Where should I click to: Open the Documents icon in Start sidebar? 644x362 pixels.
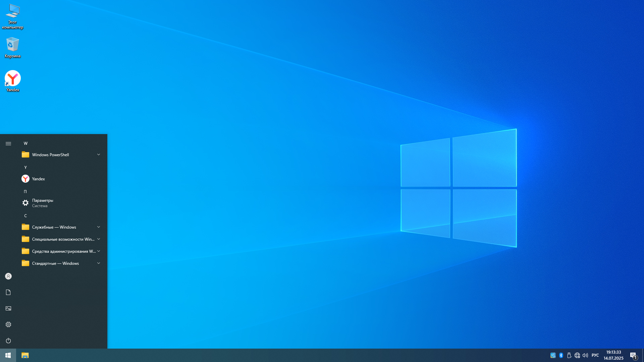tap(8, 292)
